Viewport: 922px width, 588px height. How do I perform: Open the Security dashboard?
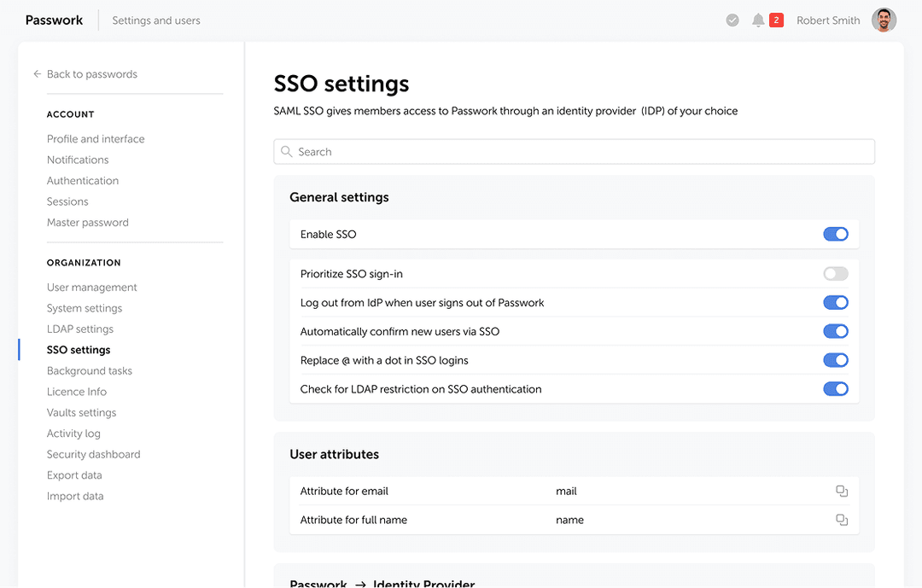pyautogui.click(x=94, y=455)
